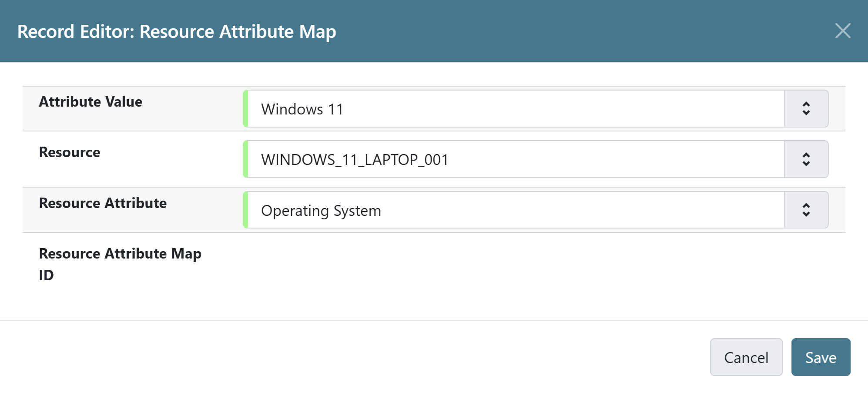The height and width of the screenshot is (393, 868).
Task: Close the Record Editor with the X icon
Action: pyautogui.click(x=843, y=30)
